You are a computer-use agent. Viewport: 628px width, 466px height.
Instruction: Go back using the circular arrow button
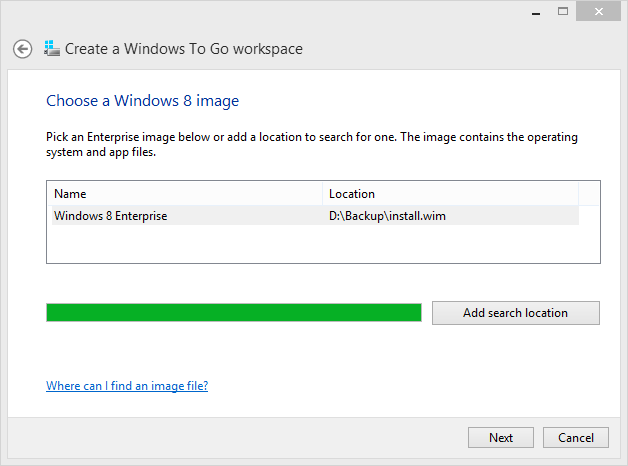22,49
